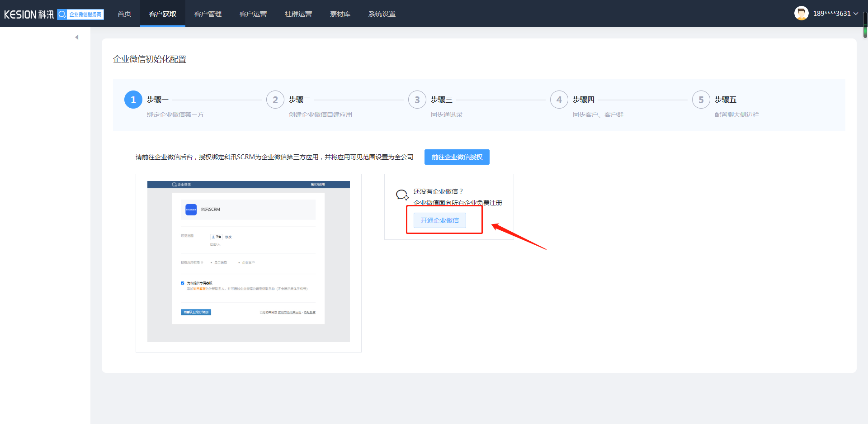This screenshot has height=424, width=868.
Task: Collapse the left sidebar with the chevron
Action: point(76,37)
